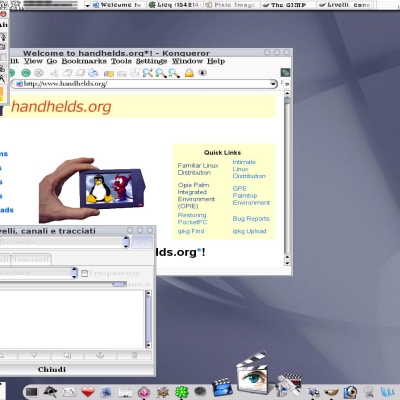This screenshot has width=400, height=400.
Task: Click the green flower Licq icon in dock
Action: (182, 392)
